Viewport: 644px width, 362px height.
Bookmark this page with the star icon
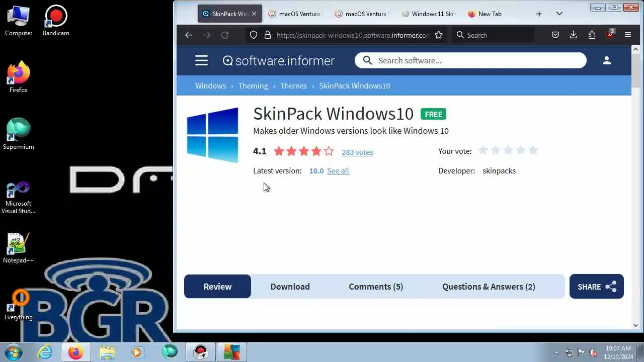point(439,35)
